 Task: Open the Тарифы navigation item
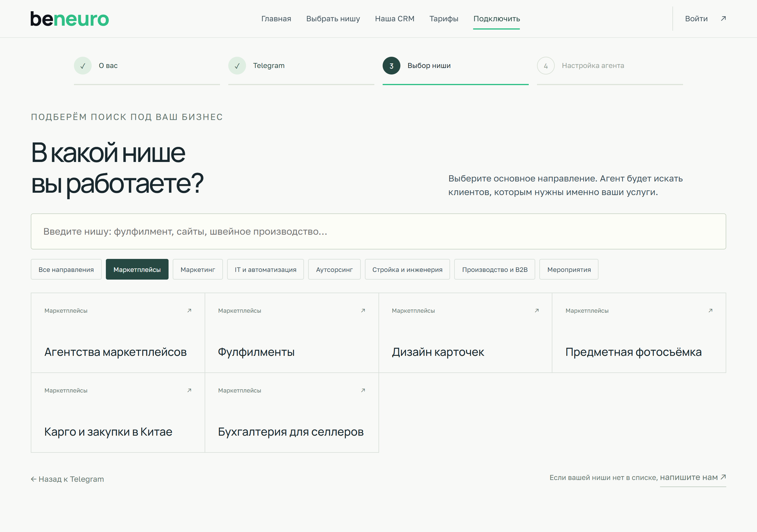pos(444,19)
